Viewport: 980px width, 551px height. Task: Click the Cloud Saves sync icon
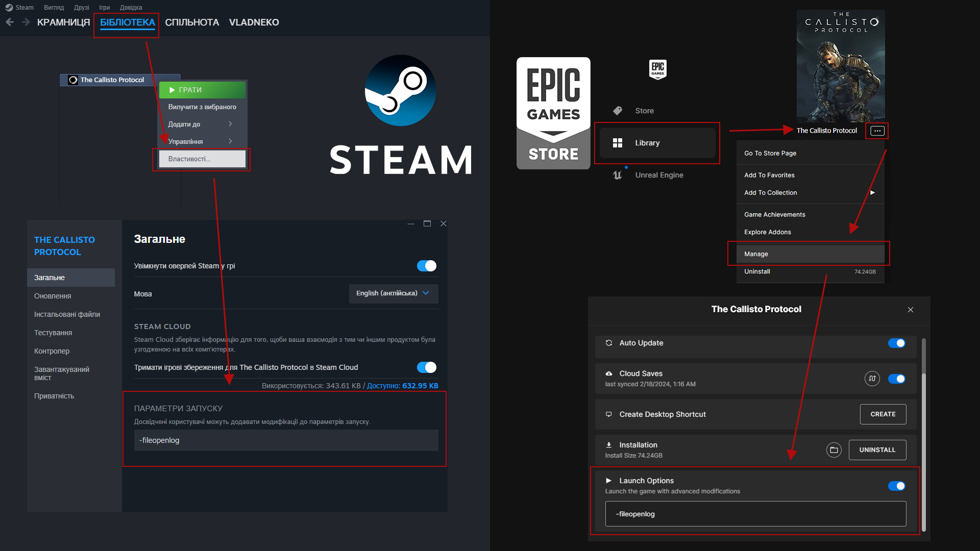click(x=872, y=379)
